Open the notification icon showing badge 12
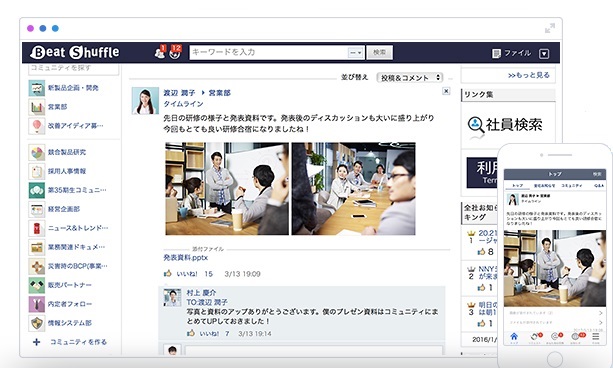Image resolution: width=613 pixels, height=368 pixels. point(176,52)
